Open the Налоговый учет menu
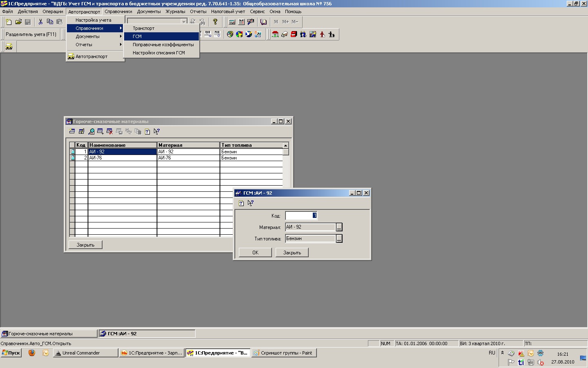The width and height of the screenshot is (588, 368). 228,11
